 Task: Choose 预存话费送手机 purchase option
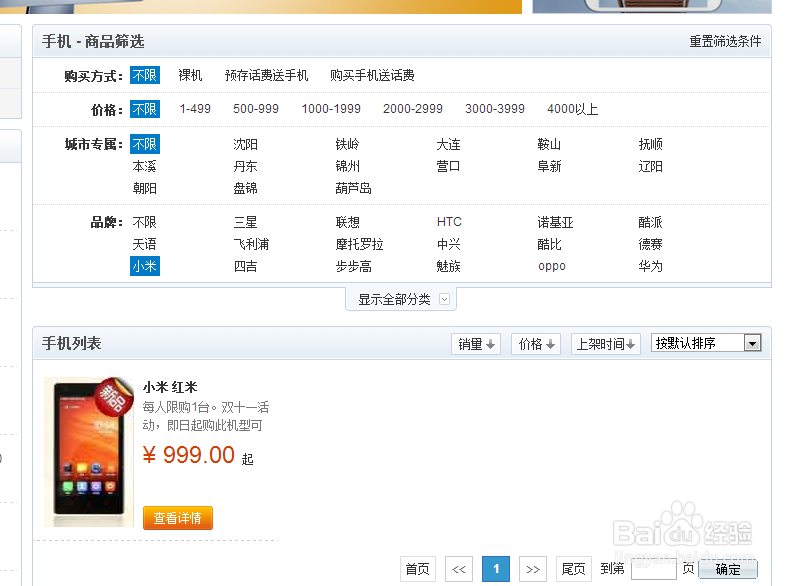[x=267, y=75]
